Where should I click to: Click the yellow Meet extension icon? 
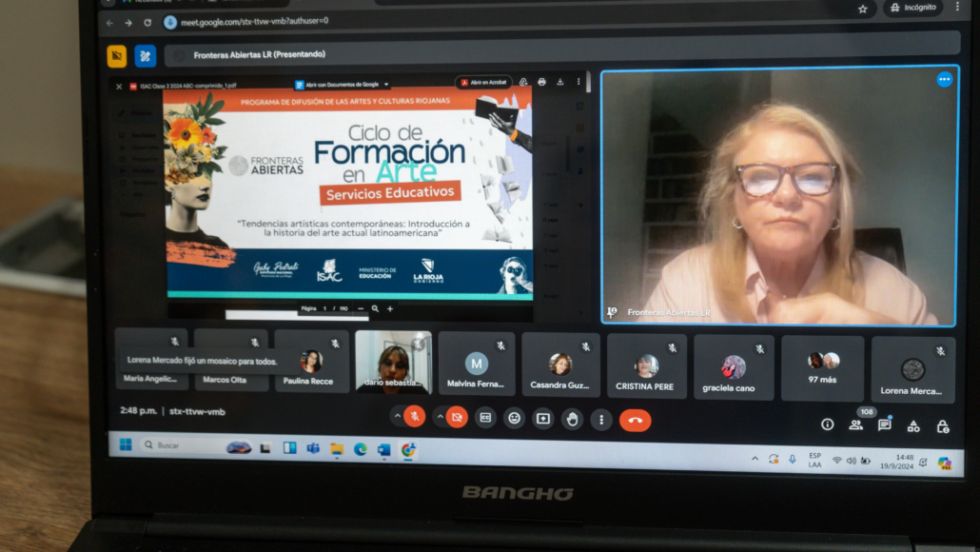[117, 56]
